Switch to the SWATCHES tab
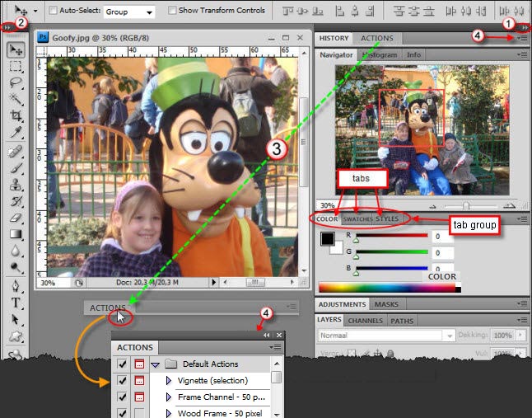This screenshot has height=418, width=532. coord(357,219)
